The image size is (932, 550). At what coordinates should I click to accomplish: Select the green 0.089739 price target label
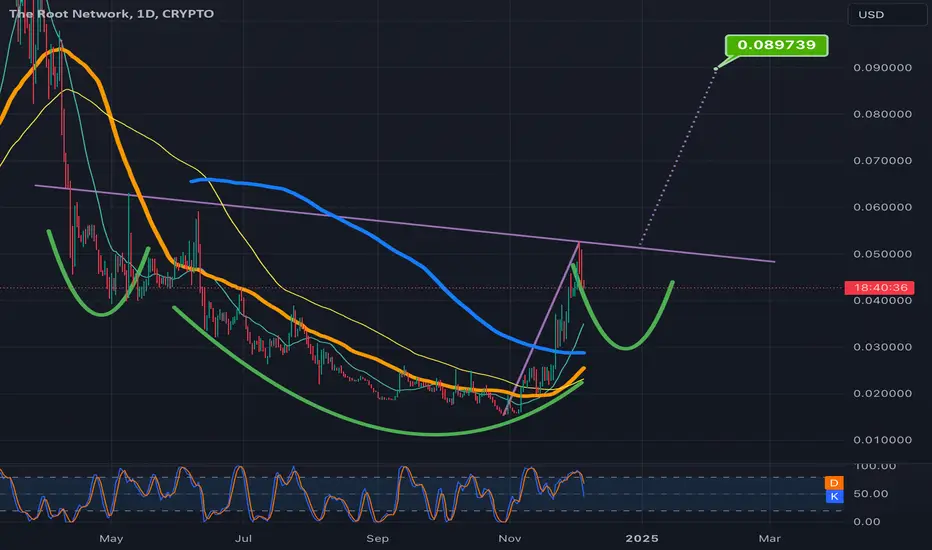(x=776, y=45)
